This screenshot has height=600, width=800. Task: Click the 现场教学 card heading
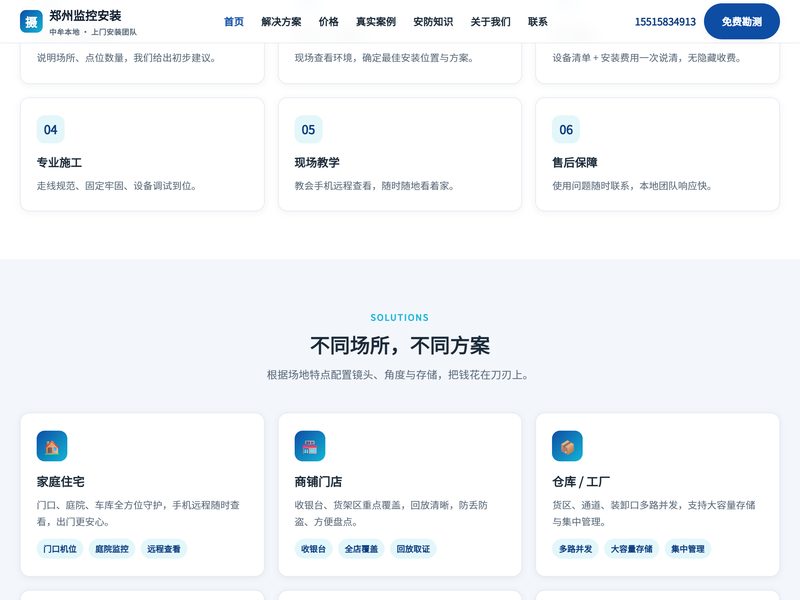317,163
